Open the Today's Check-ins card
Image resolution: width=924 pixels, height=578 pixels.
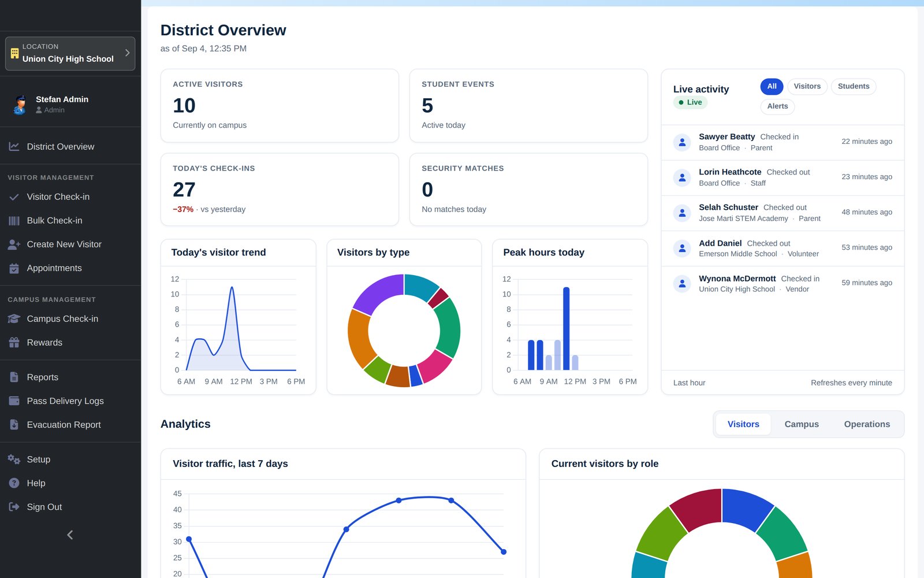coord(280,190)
